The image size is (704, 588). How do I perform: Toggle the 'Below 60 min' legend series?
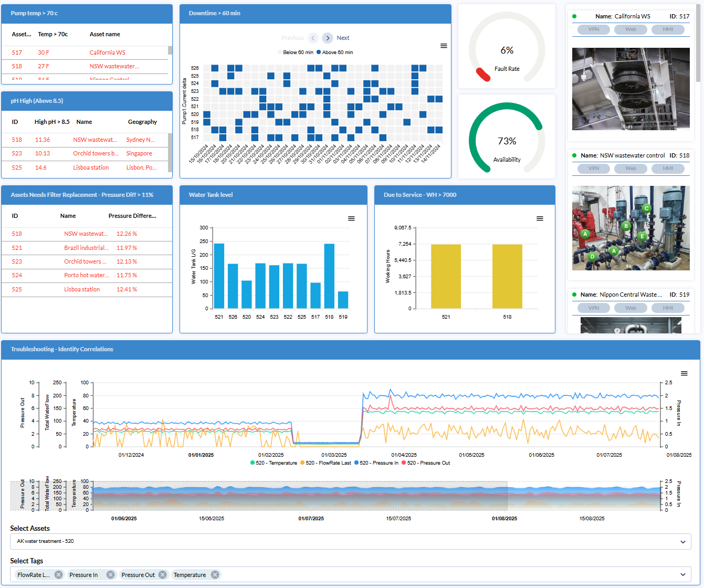click(x=297, y=52)
